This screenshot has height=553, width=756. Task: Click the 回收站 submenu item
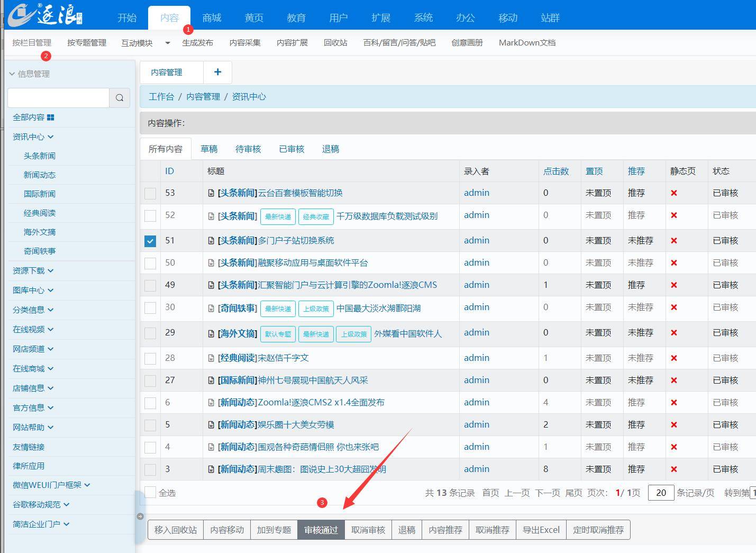[x=335, y=43]
